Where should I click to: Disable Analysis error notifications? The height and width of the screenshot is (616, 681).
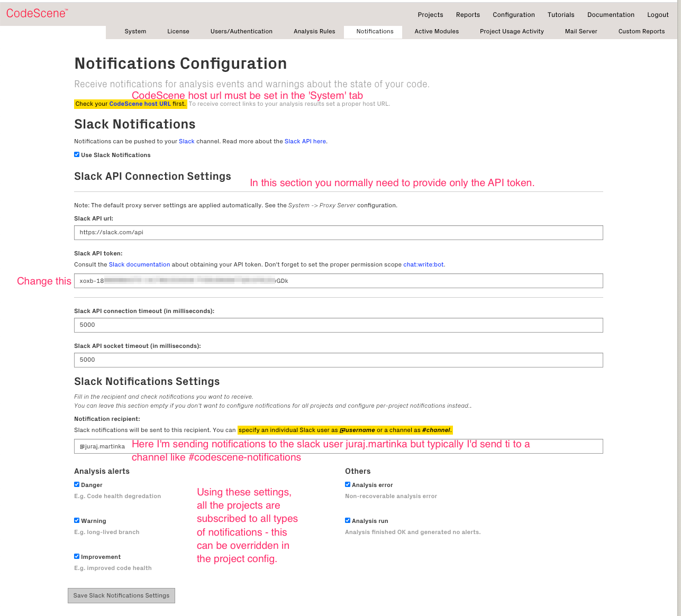pos(348,484)
